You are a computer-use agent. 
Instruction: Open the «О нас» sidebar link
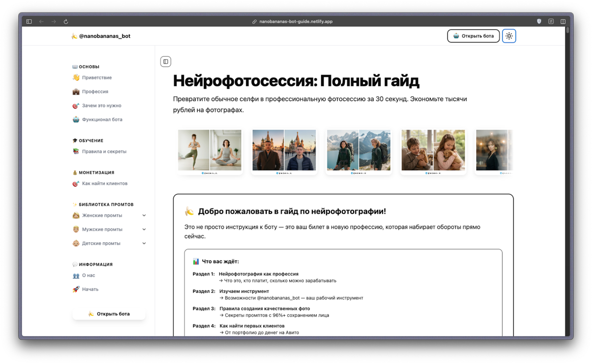tap(88, 275)
